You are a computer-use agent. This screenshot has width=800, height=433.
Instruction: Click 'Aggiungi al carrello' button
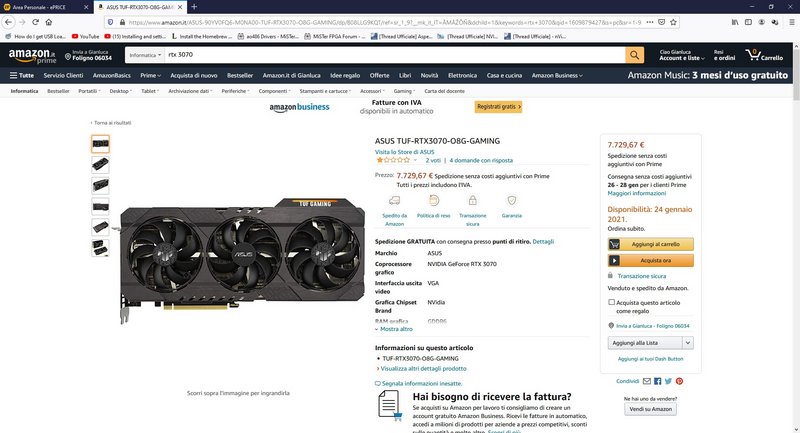click(651, 244)
